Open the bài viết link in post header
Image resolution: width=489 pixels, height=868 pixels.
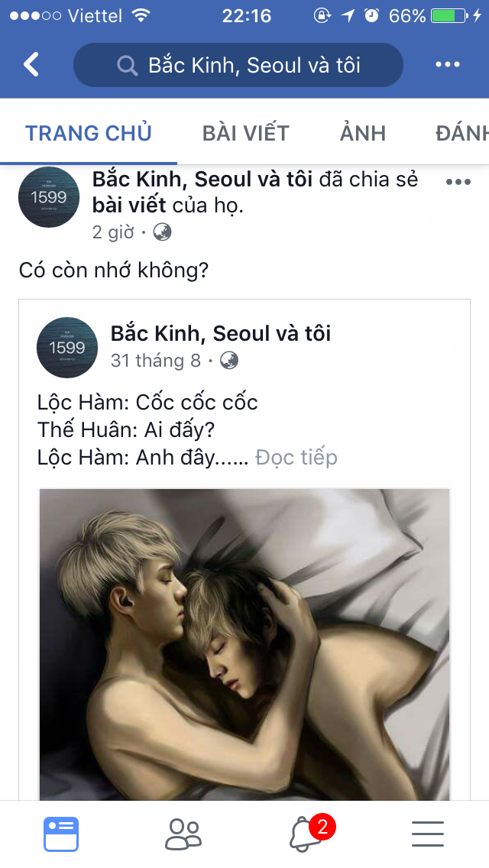(129, 206)
